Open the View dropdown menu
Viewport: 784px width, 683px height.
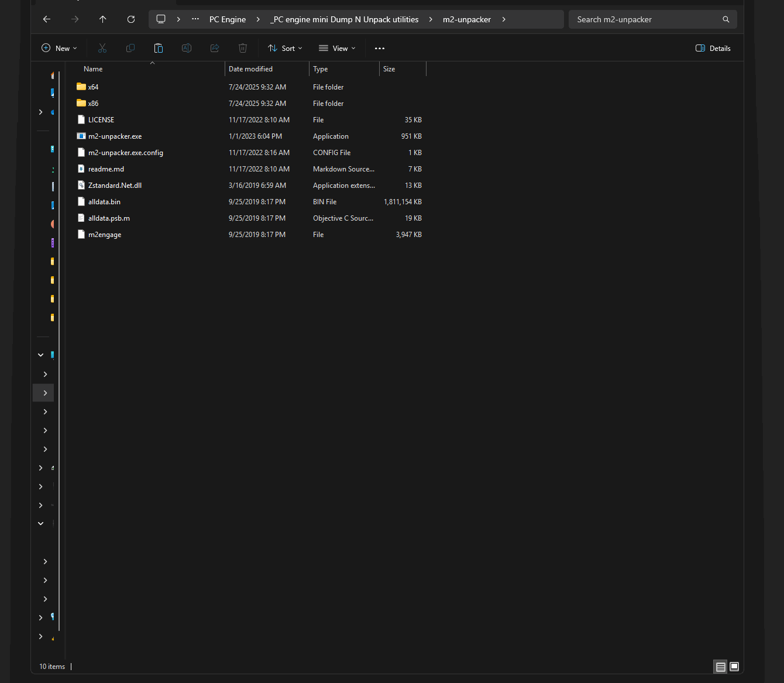coord(337,48)
